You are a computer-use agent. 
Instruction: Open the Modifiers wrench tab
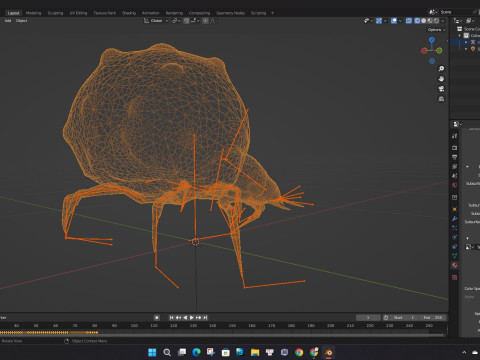[455, 219]
